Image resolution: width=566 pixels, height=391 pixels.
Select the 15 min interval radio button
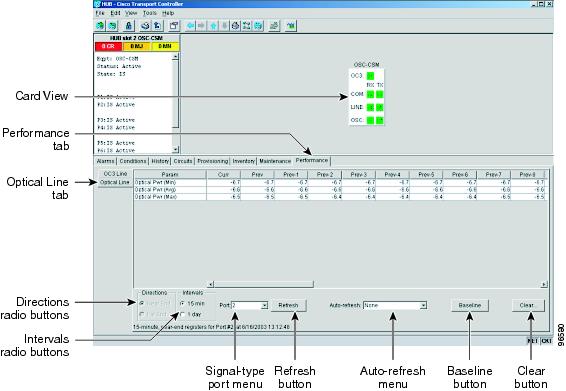pos(182,303)
